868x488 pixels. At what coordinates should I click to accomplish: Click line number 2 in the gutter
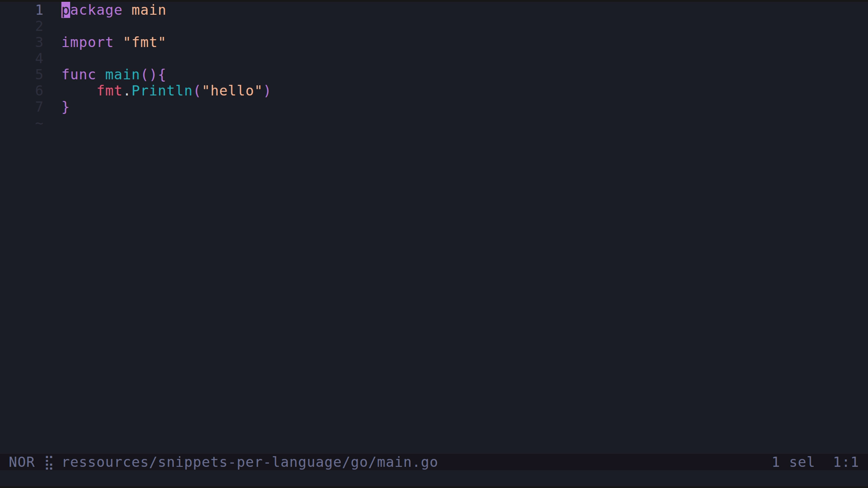(39, 26)
